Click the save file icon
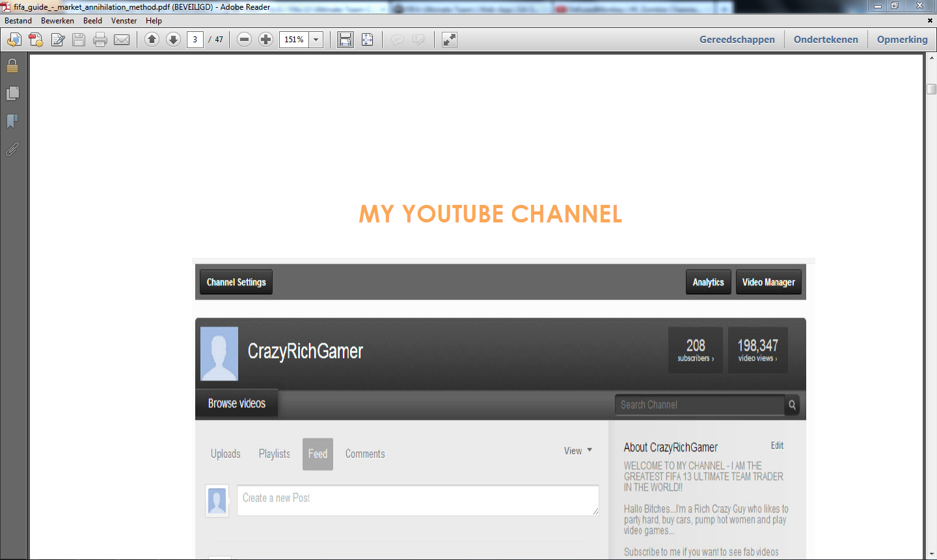Image resolution: width=937 pixels, height=560 pixels. [x=79, y=40]
